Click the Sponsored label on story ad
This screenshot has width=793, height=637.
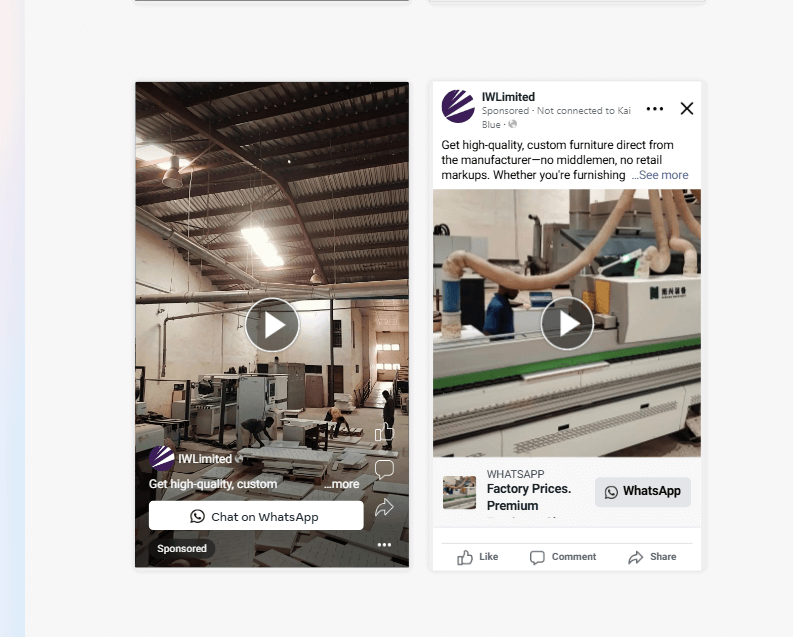(x=182, y=549)
